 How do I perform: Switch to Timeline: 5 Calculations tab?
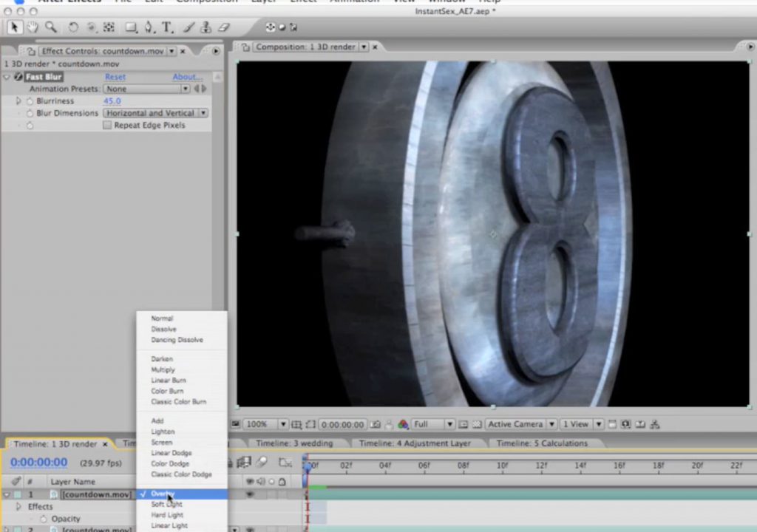click(x=542, y=443)
